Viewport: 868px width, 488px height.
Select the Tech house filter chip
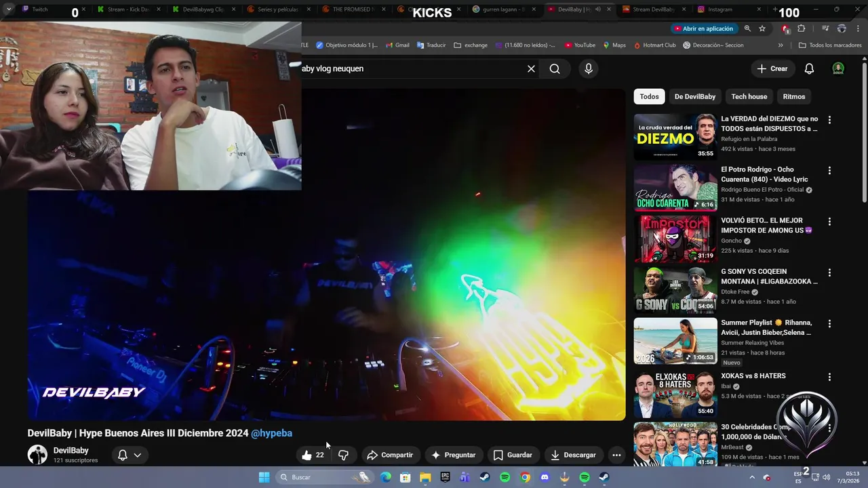[x=749, y=96]
